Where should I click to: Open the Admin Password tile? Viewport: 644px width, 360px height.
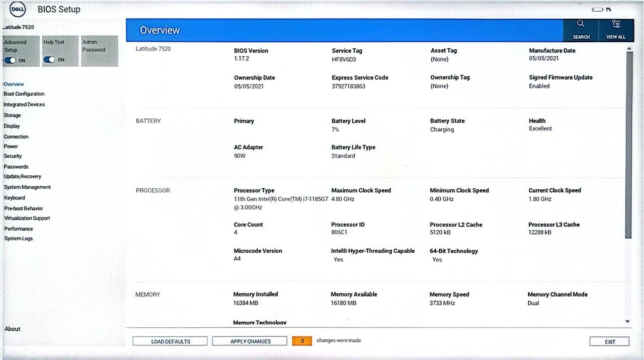100,51
